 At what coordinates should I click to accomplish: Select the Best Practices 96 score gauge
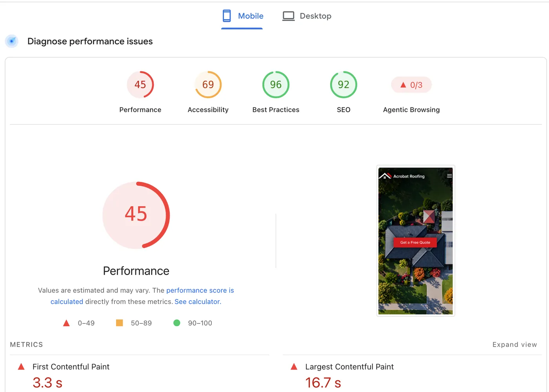coord(276,85)
